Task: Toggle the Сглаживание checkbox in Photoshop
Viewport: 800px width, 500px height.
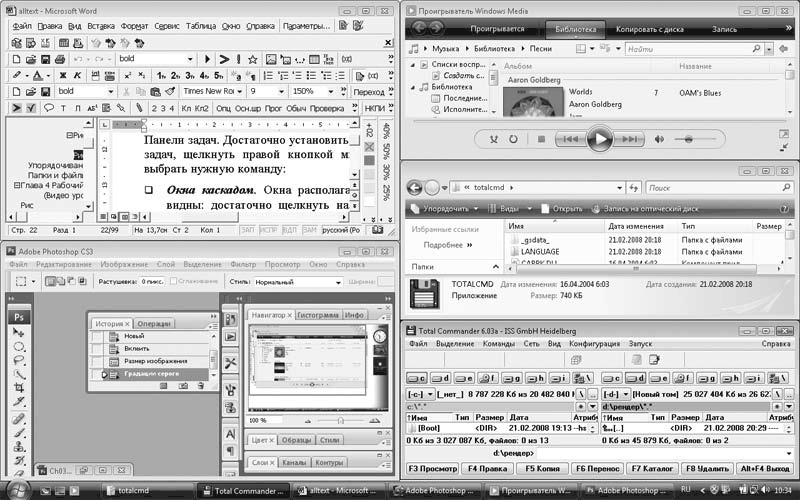Action: [173, 282]
